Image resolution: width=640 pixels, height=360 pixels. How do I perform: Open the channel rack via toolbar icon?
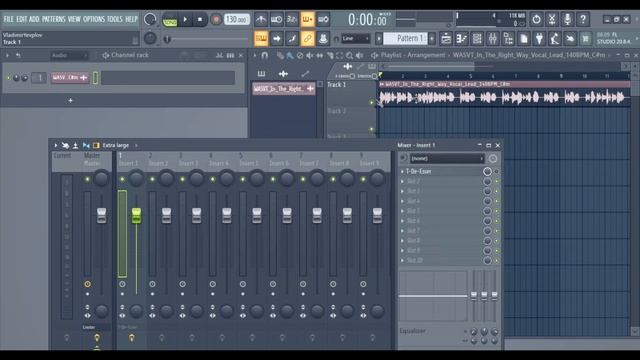477,39
